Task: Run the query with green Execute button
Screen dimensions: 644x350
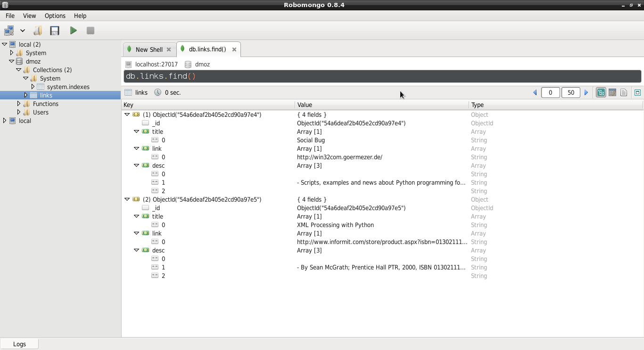Action: click(73, 31)
